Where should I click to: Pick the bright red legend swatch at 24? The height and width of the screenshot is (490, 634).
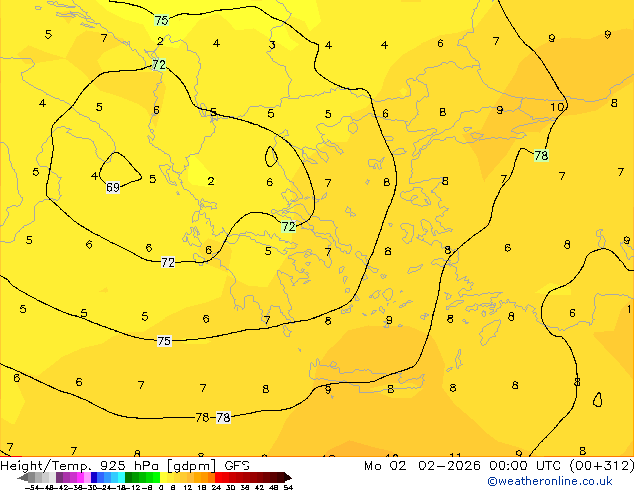click(218, 477)
